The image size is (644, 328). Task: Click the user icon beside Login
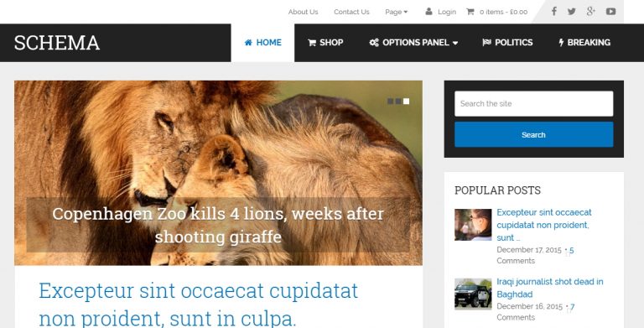tap(428, 12)
